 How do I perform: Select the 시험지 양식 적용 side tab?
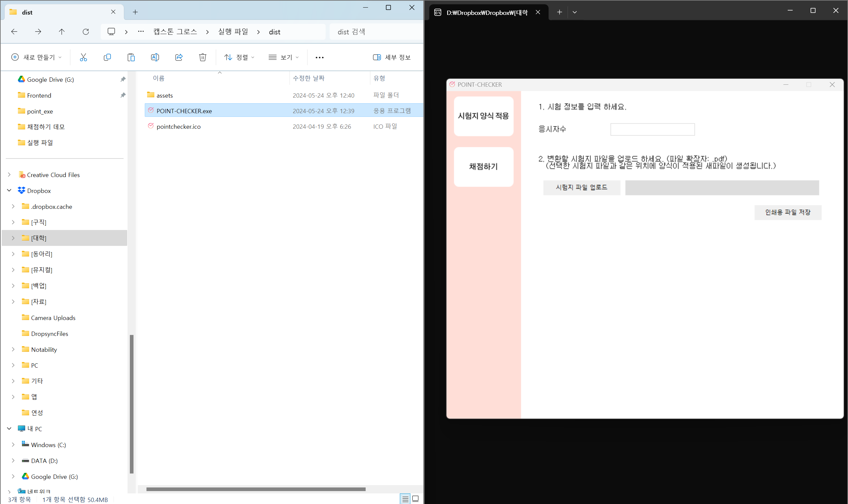tap(483, 116)
